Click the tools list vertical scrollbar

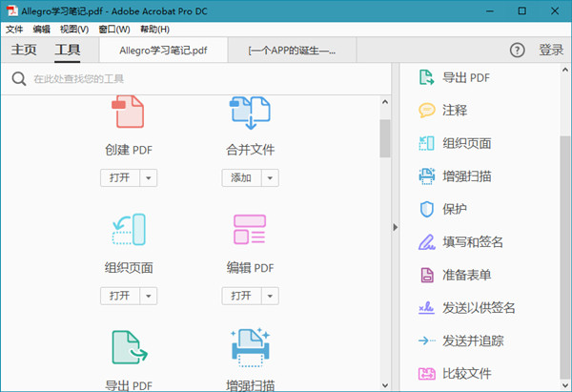pyautogui.click(x=385, y=138)
